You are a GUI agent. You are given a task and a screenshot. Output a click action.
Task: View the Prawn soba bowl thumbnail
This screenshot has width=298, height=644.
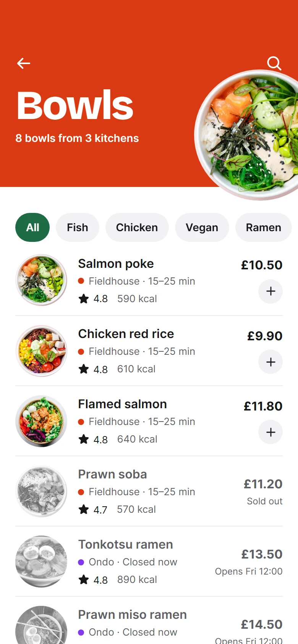tap(41, 491)
